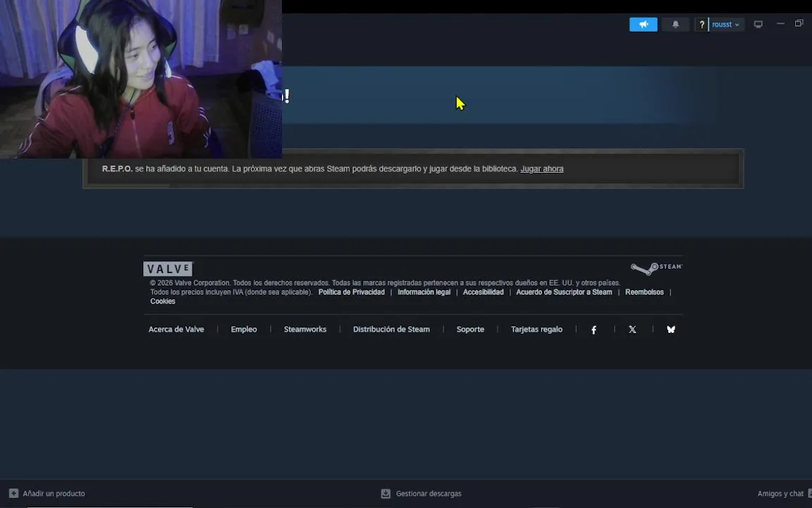
Task: Click the webcam overlay thumbnail
Action: click(x=141, y=79)
